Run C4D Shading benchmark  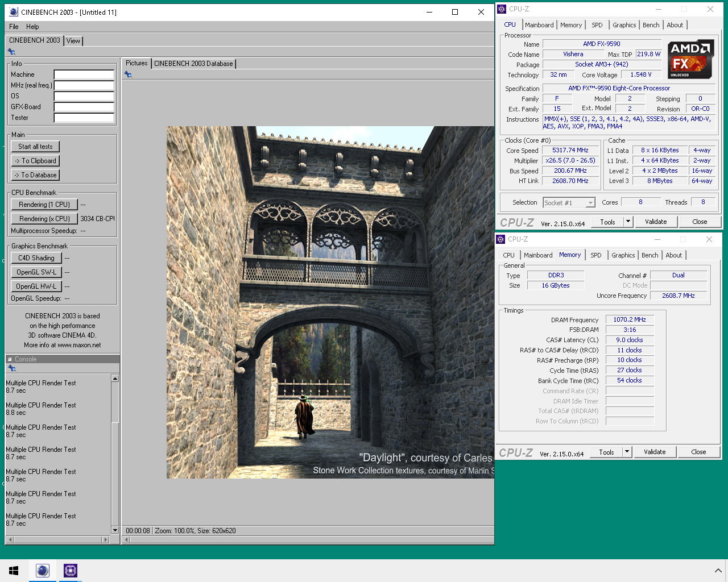point(36,258)
